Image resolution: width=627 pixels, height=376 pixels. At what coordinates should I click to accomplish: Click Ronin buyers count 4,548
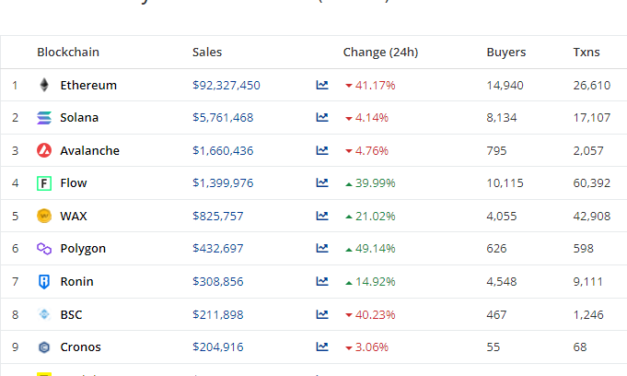tap(502, 282)
